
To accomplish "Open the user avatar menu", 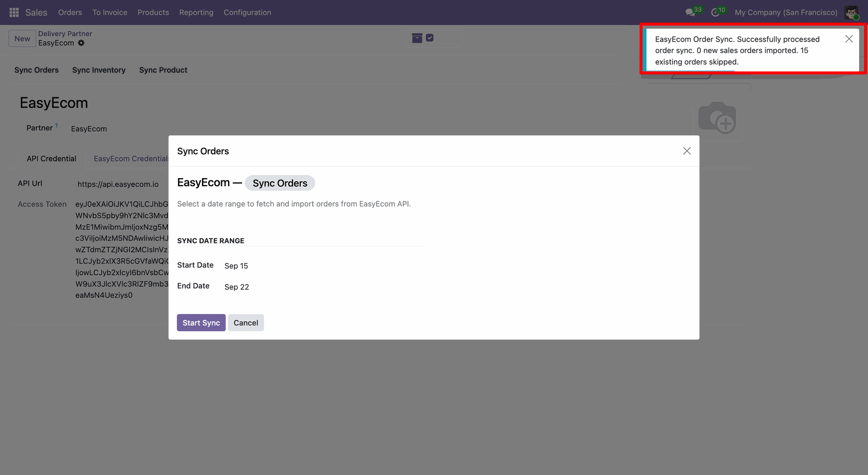I will 852,12.
